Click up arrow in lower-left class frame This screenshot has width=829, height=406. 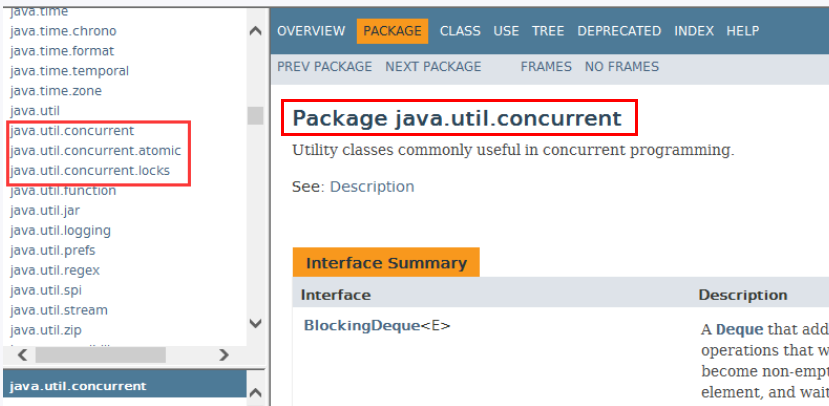(x=255, y=393)
